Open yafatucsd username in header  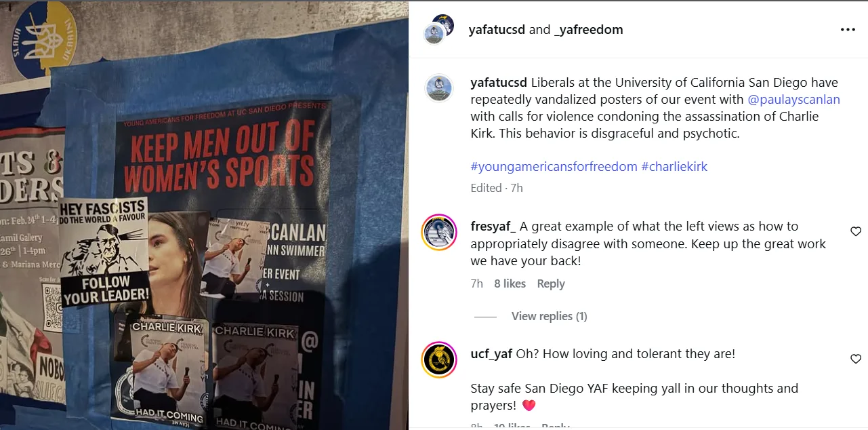point(497,30)
